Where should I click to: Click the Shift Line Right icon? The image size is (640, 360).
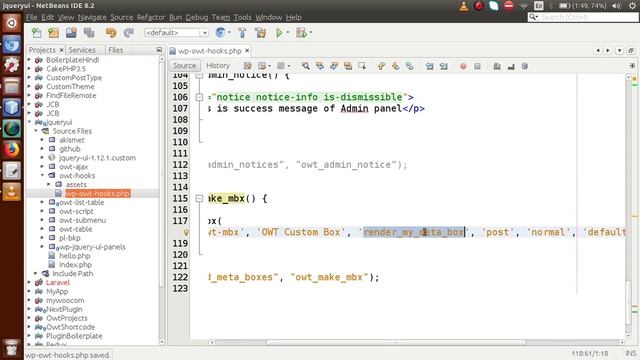(x=444, y=66)
